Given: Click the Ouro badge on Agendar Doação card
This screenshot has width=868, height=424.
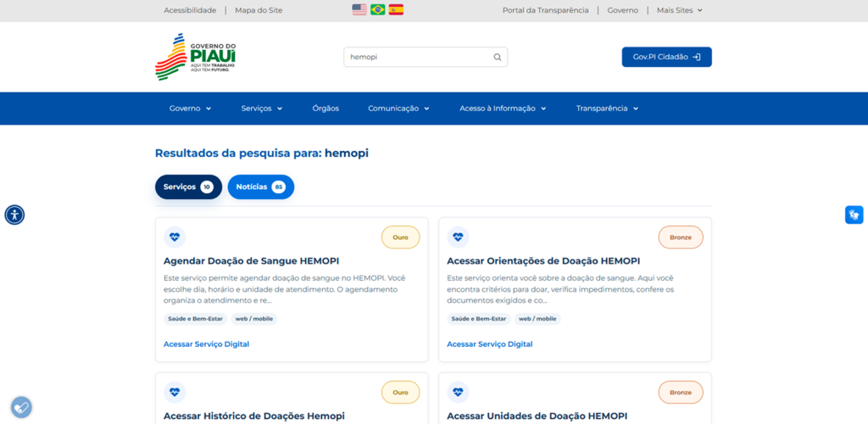Looking at the screenshot, I should pyautogui.click(x=400, y=237).
